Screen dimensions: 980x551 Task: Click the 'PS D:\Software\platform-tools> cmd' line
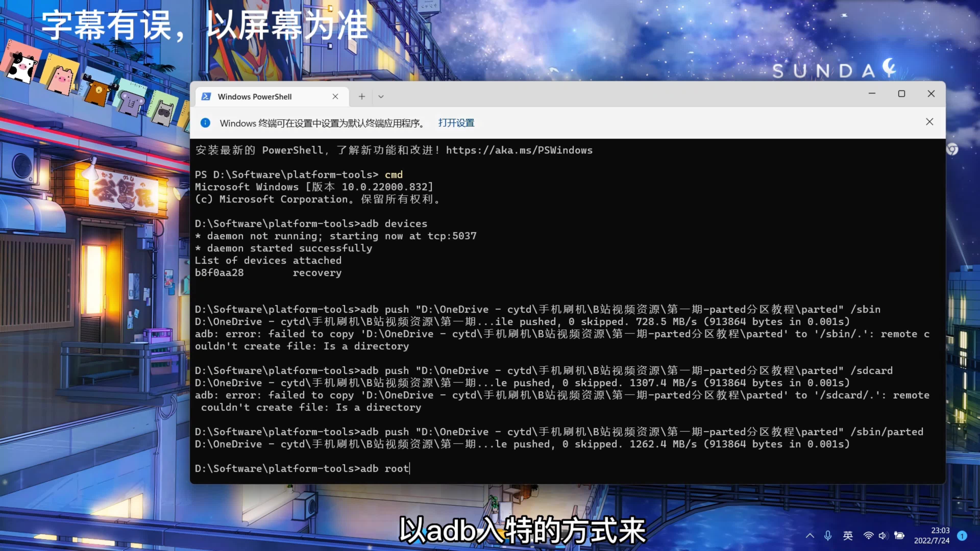[299, 174]
